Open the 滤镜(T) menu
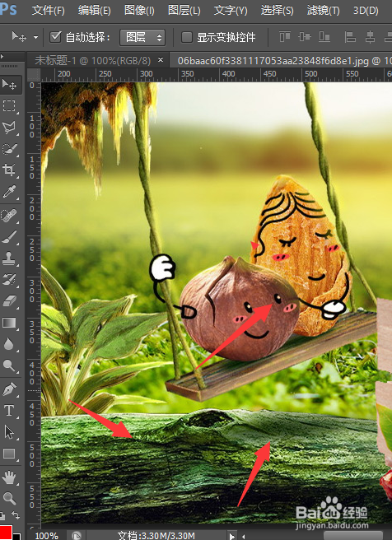Image resolution: width=392 pixels, height=540 pixels. (x=323, y=11)
